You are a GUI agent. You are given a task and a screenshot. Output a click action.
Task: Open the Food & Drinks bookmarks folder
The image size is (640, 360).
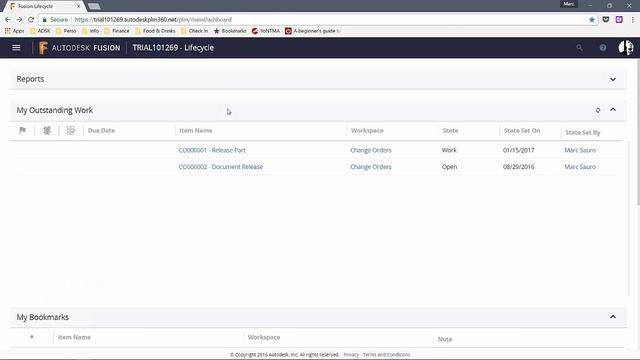[x=155, y=31]
